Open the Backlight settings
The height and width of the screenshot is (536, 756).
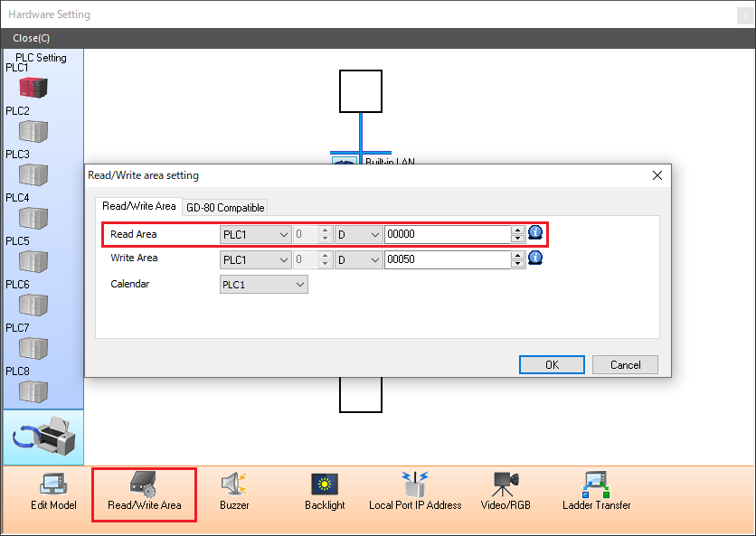[325, 492]
